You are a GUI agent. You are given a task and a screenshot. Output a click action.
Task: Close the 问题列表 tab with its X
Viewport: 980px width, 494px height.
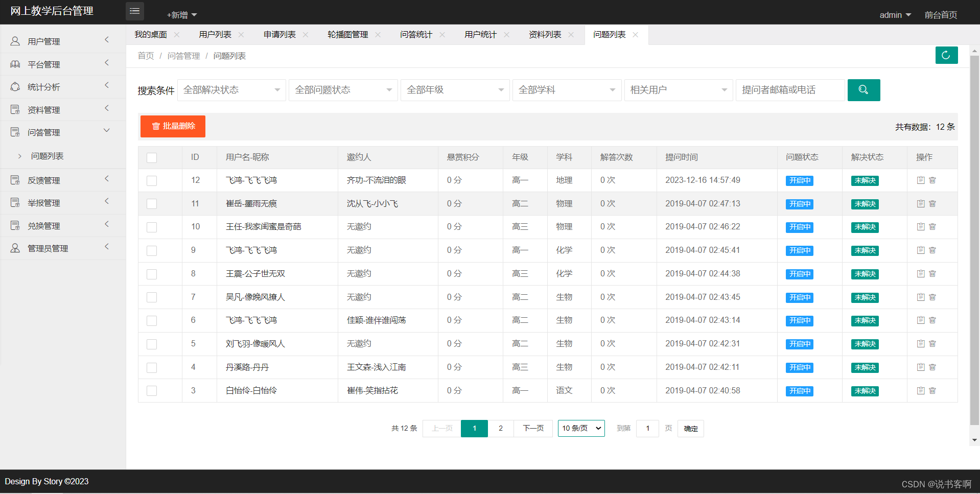[x=636, y=35]
